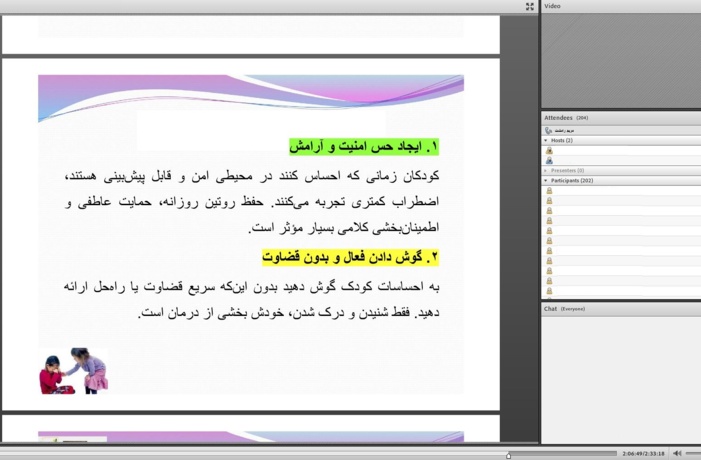This screenshot has height=460, width=701.
Task: Click inside the chat message area
Action: click(621, 380)
